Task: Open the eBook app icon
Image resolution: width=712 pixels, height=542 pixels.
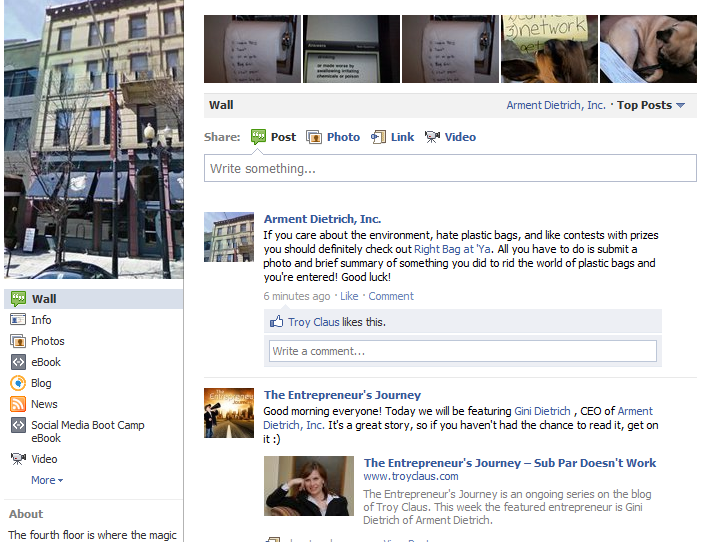Action: tap(18, 362)
